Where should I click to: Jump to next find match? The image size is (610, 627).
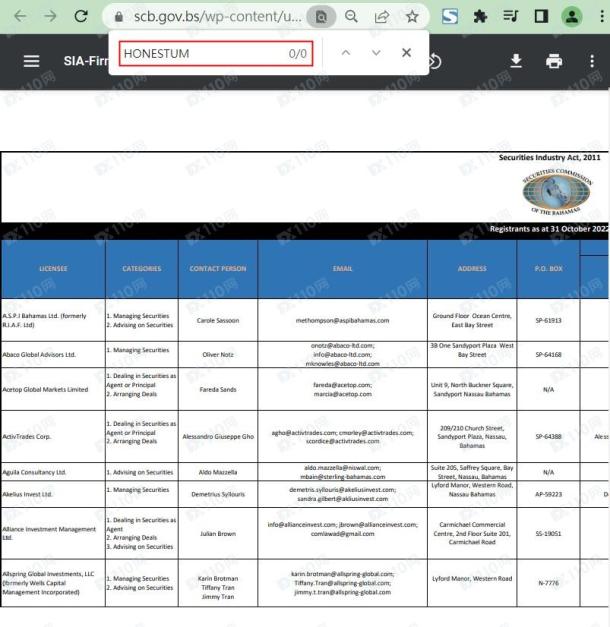(x=376, y=53)
